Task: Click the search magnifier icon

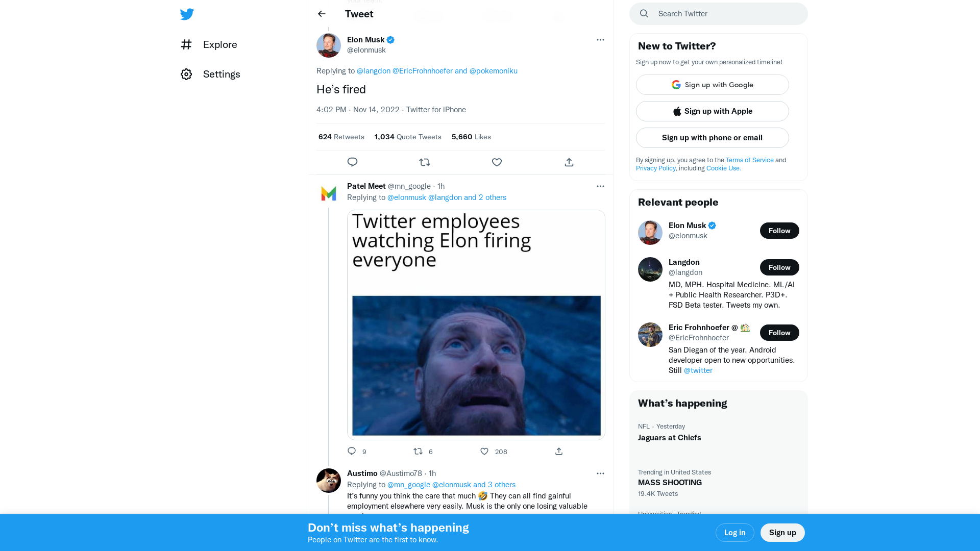Action: pos(644,13)
